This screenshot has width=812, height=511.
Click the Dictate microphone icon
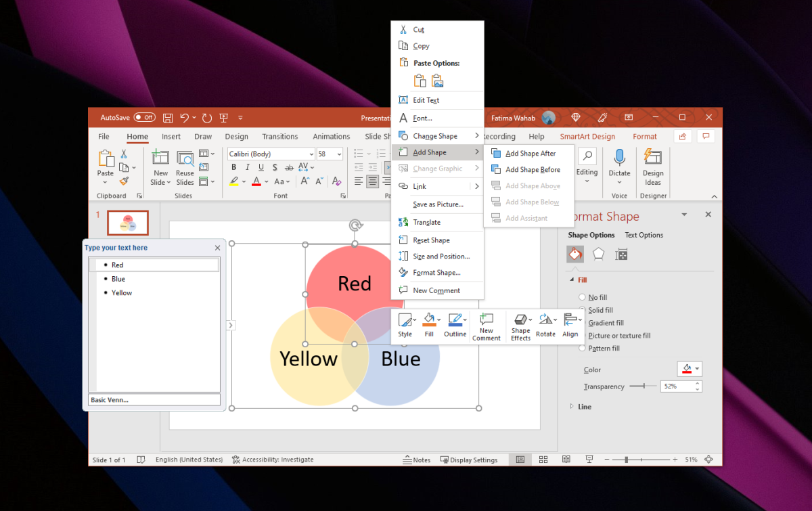click(619, 158)
